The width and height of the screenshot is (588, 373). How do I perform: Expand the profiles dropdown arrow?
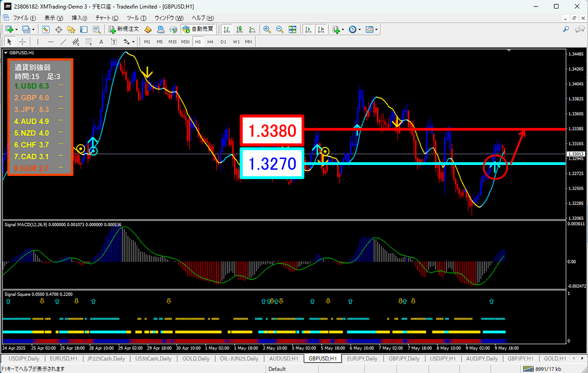pyautogui.click(x=33, y=29)
